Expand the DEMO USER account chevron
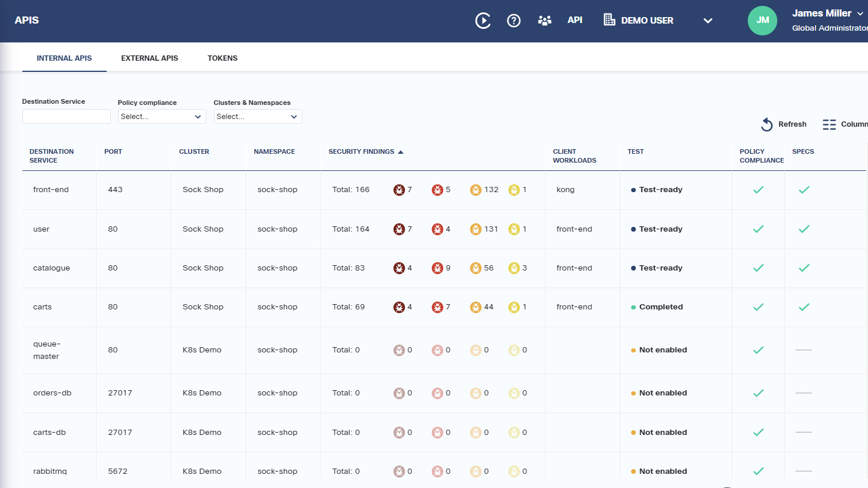Screen dimensions: 868x488 tap(708, 21)
